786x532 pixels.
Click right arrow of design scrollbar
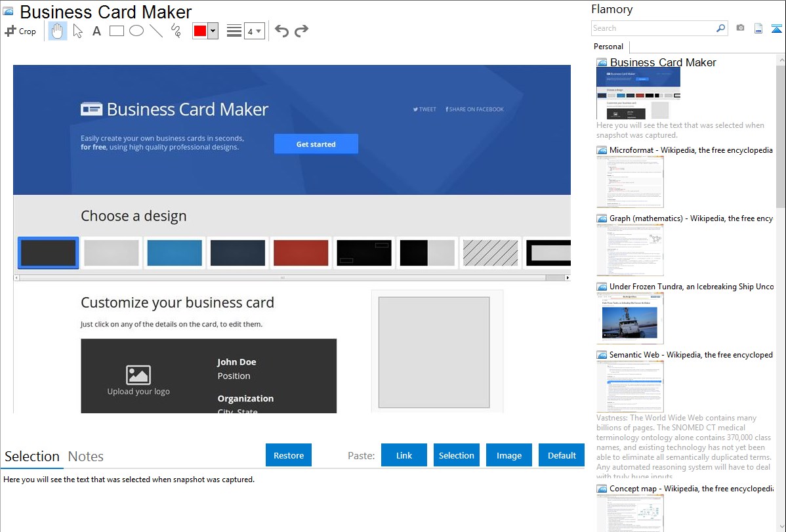click(568, 277)
